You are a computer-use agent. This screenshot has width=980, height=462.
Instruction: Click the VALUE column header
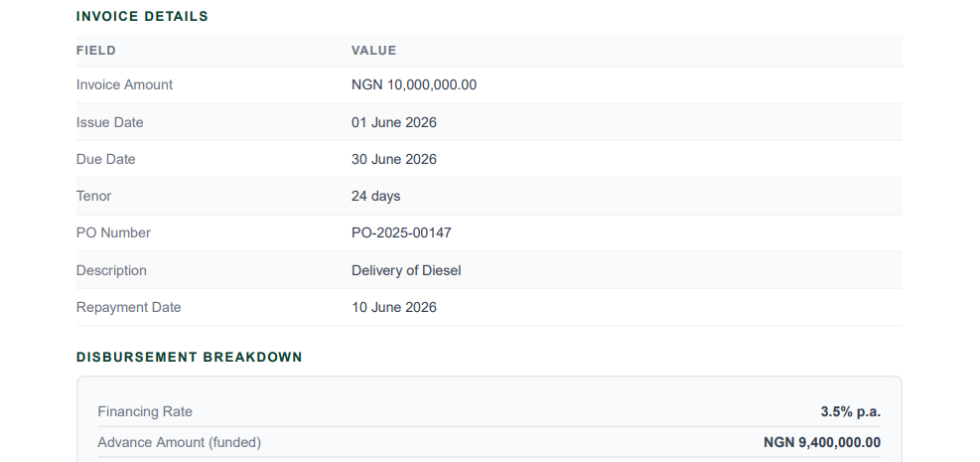pos(373,51)
